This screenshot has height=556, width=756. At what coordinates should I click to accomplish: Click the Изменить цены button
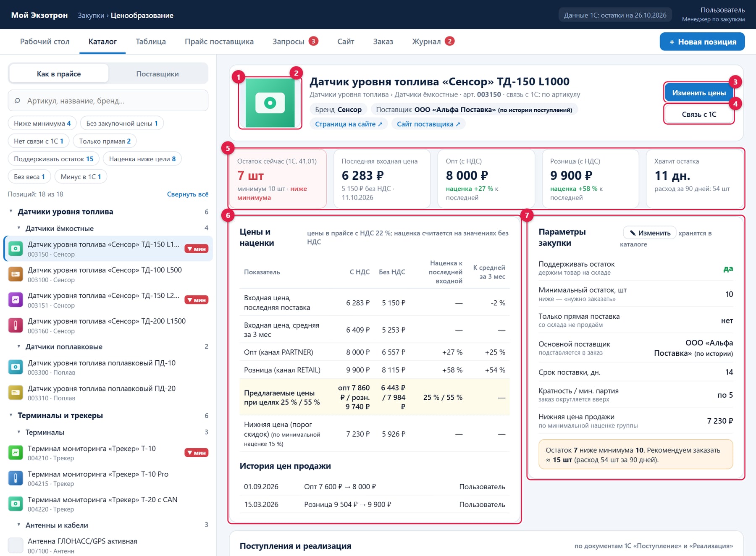click(x=699, y=93)
